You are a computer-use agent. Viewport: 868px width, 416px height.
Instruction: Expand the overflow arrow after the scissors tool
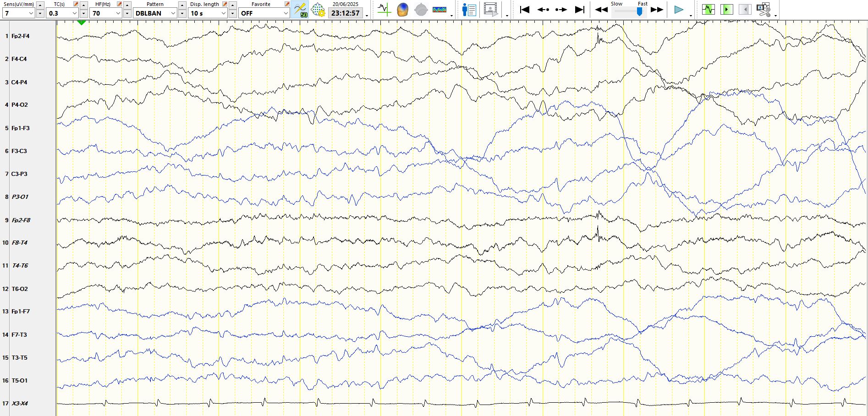point(775,16)
